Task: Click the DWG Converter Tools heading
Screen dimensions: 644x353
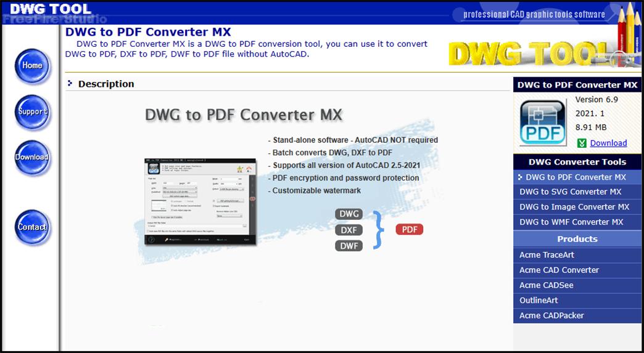Action: click(x=577, y=162)
